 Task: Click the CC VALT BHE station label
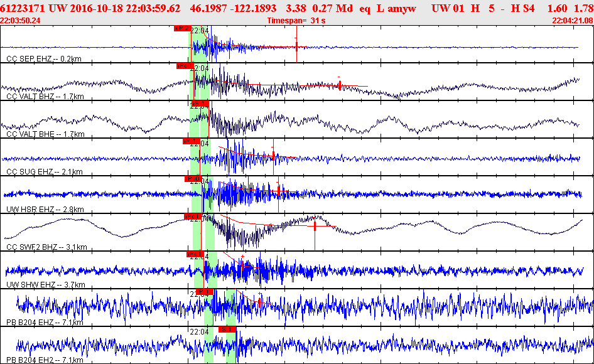coord(45,134)
